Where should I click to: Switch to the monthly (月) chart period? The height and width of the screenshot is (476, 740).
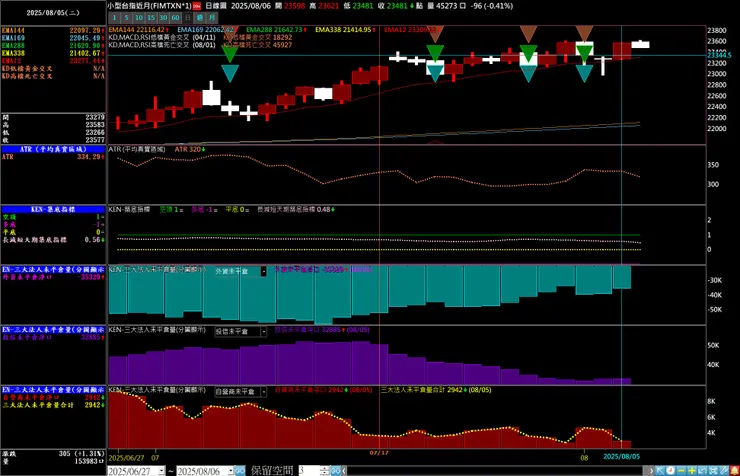[212, 17]
